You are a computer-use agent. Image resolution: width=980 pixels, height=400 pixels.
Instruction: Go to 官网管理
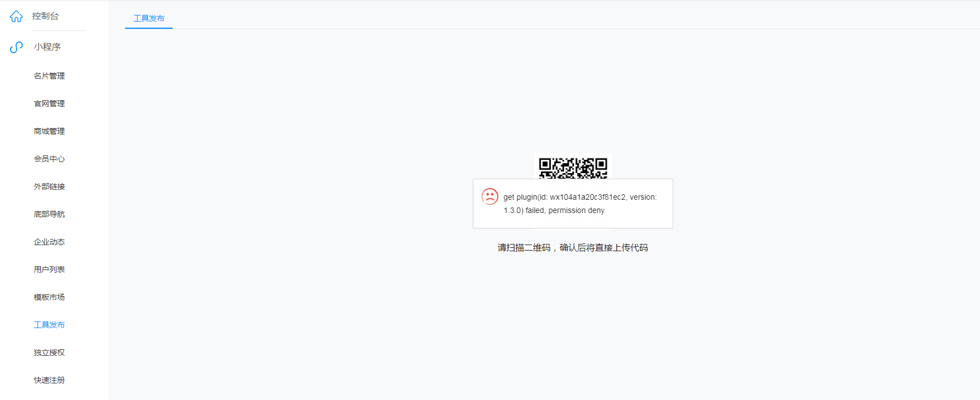point(49,103)
